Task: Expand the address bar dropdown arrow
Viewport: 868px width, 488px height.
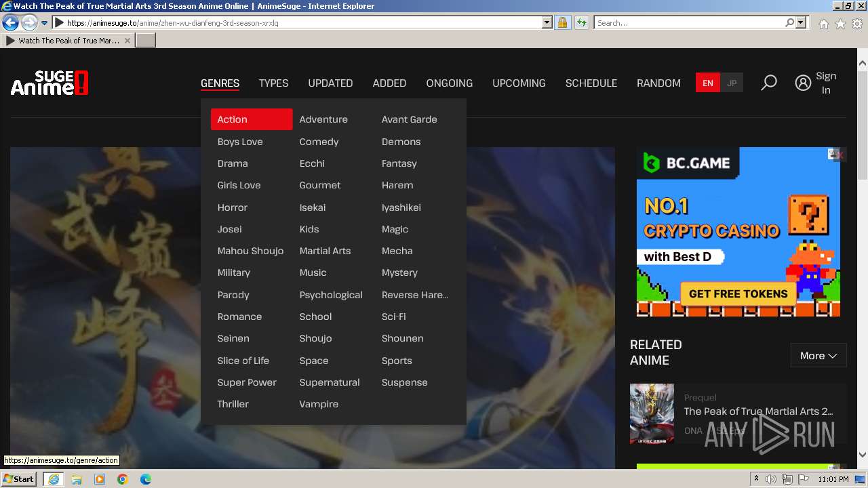Action: [547, 22]
